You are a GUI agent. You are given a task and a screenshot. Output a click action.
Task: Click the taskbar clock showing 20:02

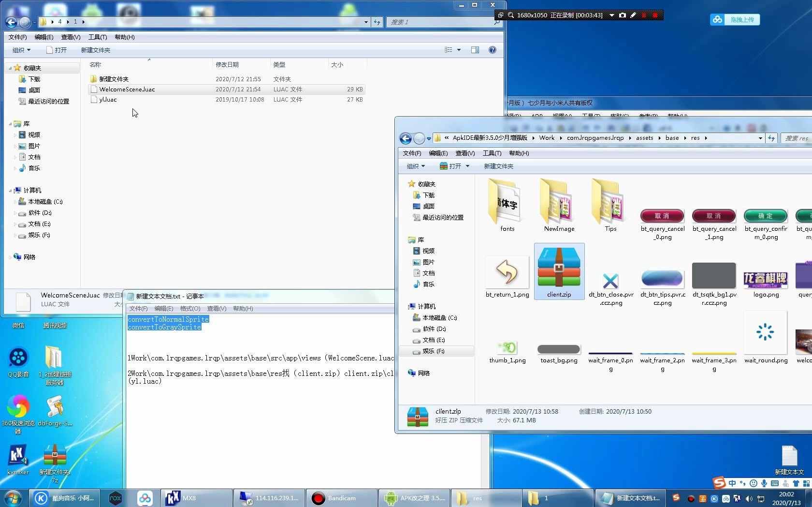point(786,498)
